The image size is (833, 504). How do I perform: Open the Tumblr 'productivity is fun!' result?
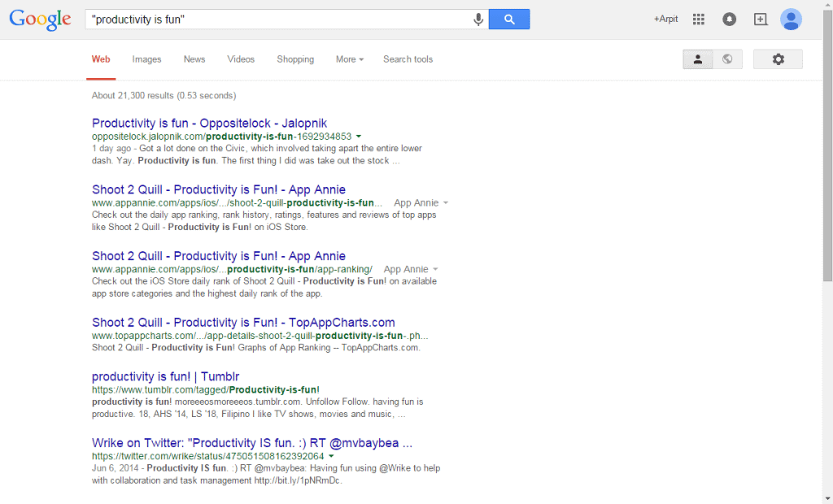(x=165, y=376)
